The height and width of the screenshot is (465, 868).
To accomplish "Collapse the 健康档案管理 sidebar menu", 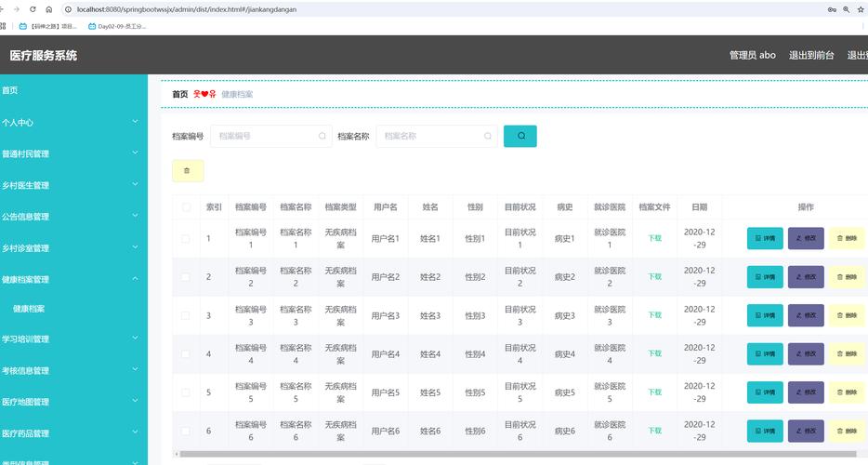I will 73,279.
